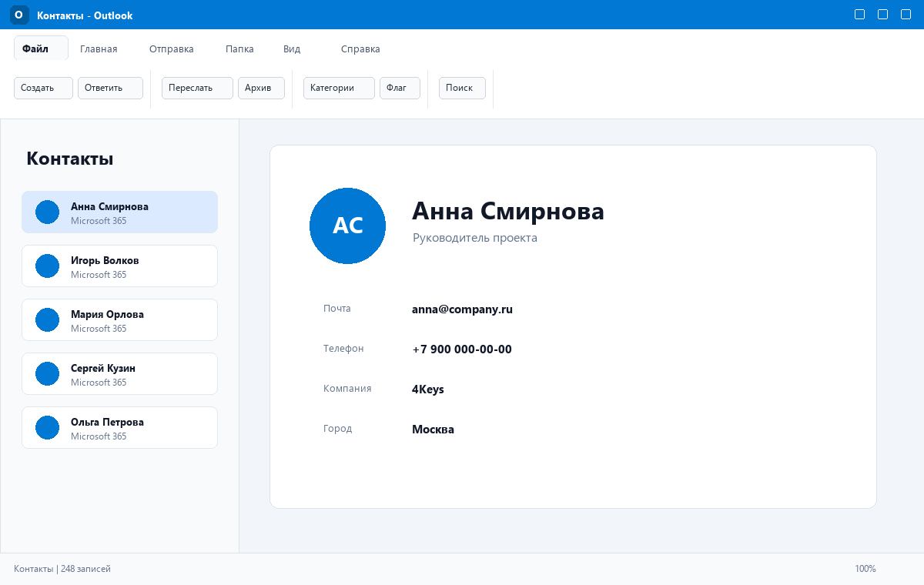
Task: Click the company value 4Keys
Action: click(428, 389)
